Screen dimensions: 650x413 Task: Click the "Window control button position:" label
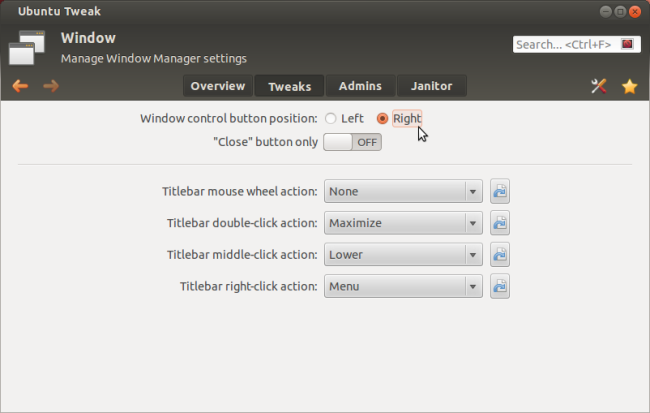click(229, 119)
